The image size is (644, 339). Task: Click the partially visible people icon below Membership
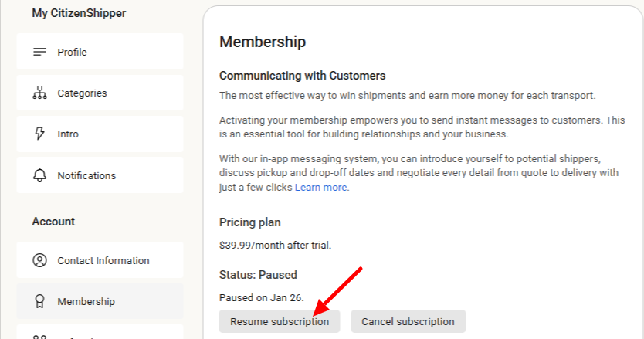[39, 337]
